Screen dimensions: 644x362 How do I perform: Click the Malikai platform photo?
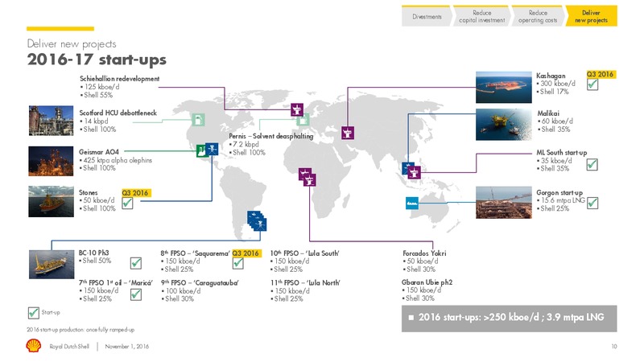coord(504,125)
